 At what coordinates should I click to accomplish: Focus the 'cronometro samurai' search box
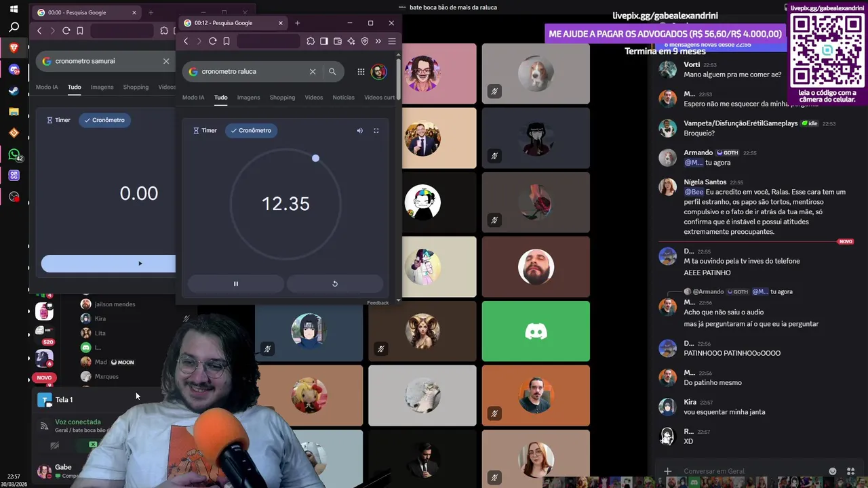[105, 61]
